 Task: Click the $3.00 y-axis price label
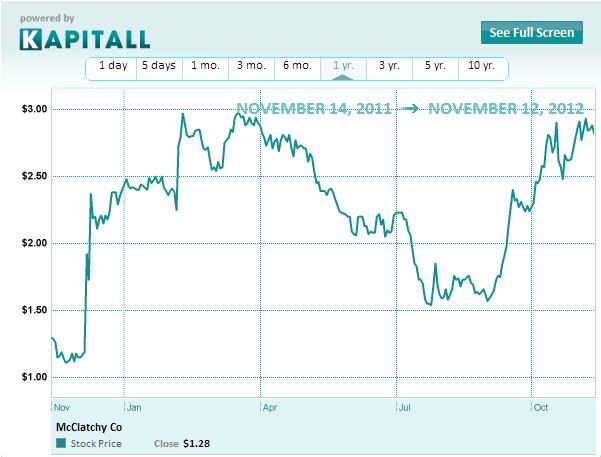pos(32,108)
